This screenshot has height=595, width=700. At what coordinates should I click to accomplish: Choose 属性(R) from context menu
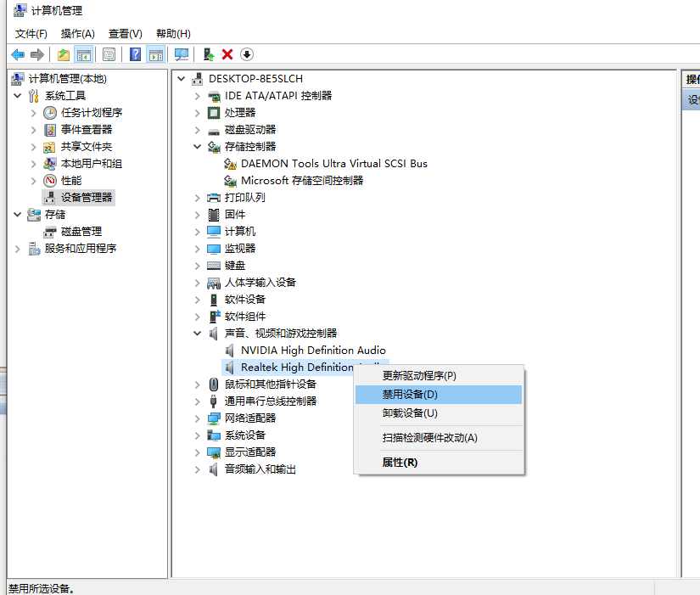(x=439, y=463)
